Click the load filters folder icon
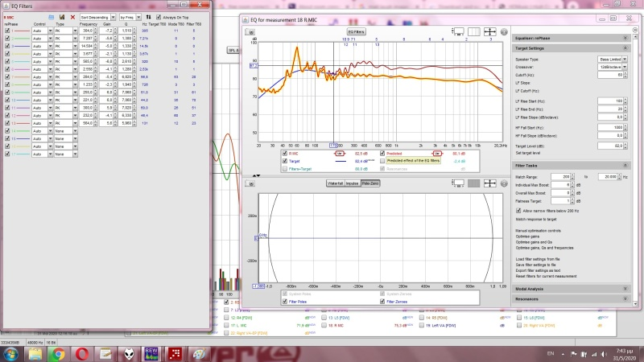644x362 pixels. [x=52, y=16]
